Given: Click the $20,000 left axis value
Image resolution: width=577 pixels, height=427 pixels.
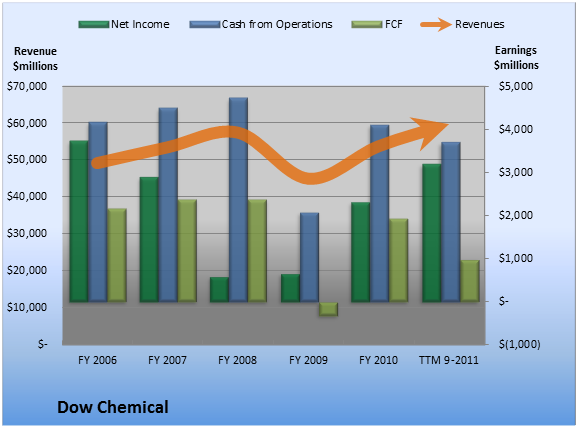Looking at the screenshot, I should coord(27,270).
